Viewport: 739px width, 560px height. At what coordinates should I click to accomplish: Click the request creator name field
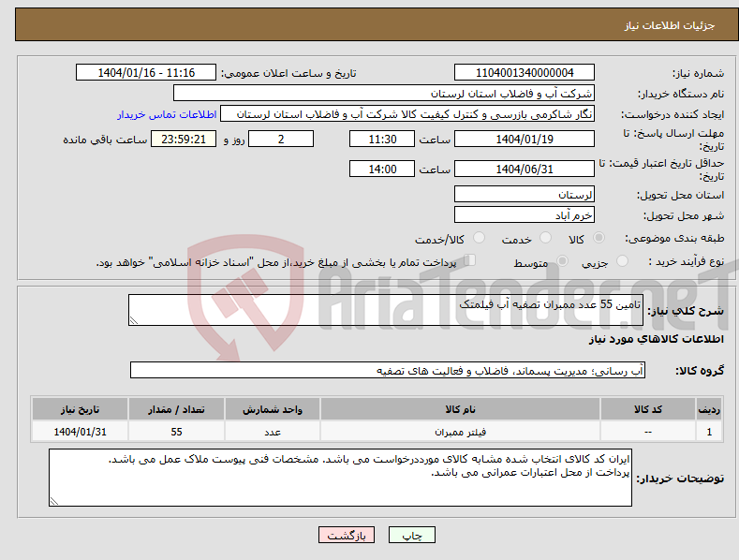(407, 114)
